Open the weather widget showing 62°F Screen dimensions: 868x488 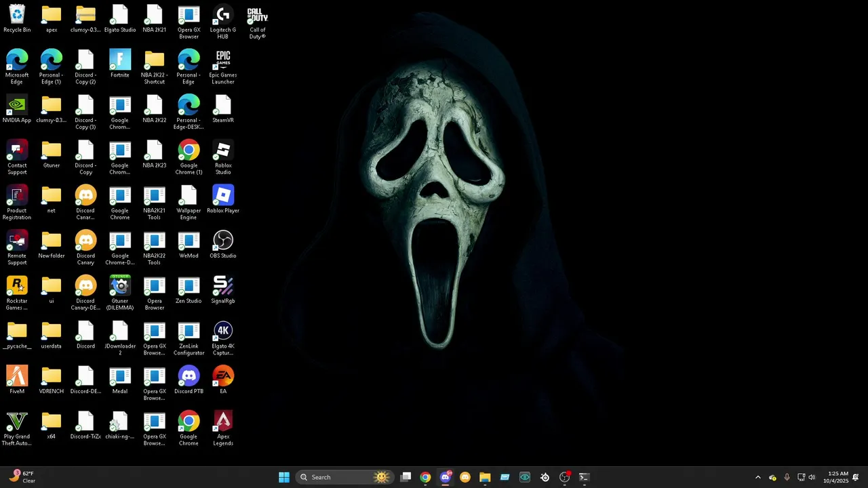(22, 477)
